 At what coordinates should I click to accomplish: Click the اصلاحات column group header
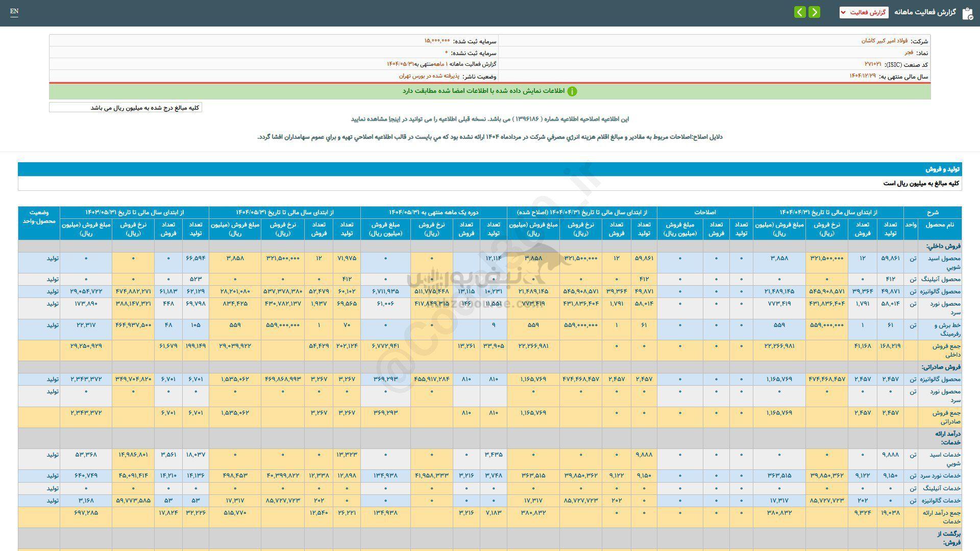(x=704, y=212)
